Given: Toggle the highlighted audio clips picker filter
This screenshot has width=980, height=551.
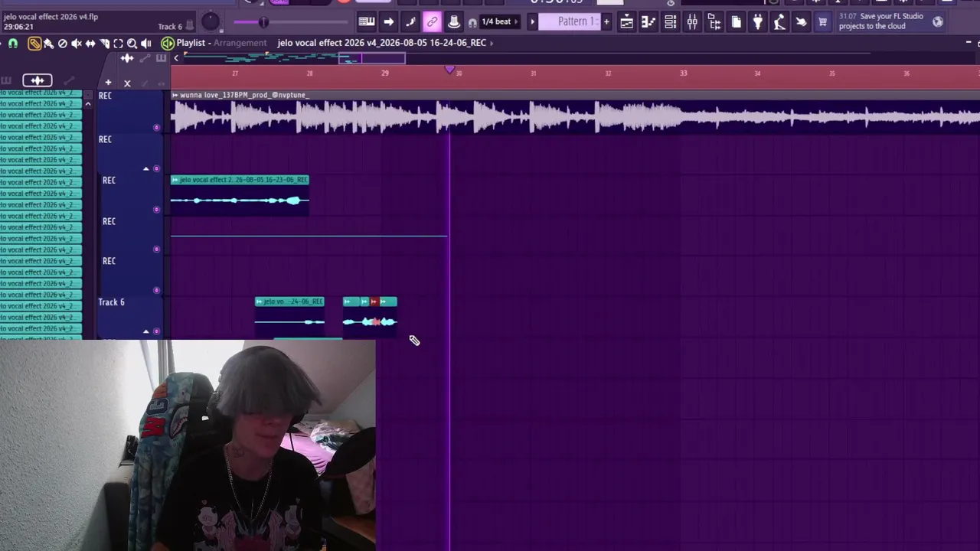Looking at the screenshot, I should (x=37, y=80).
